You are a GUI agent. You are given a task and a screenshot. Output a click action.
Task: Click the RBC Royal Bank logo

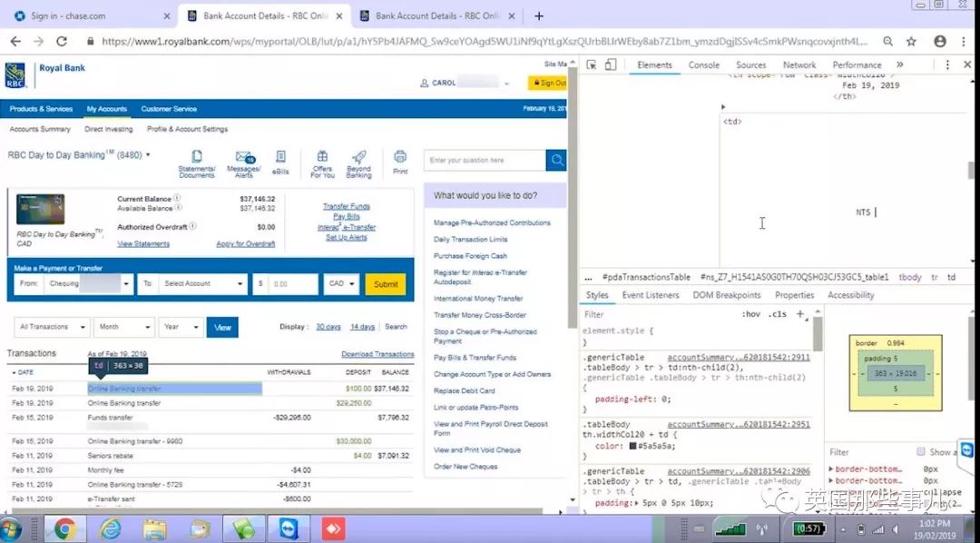point(15,75)
